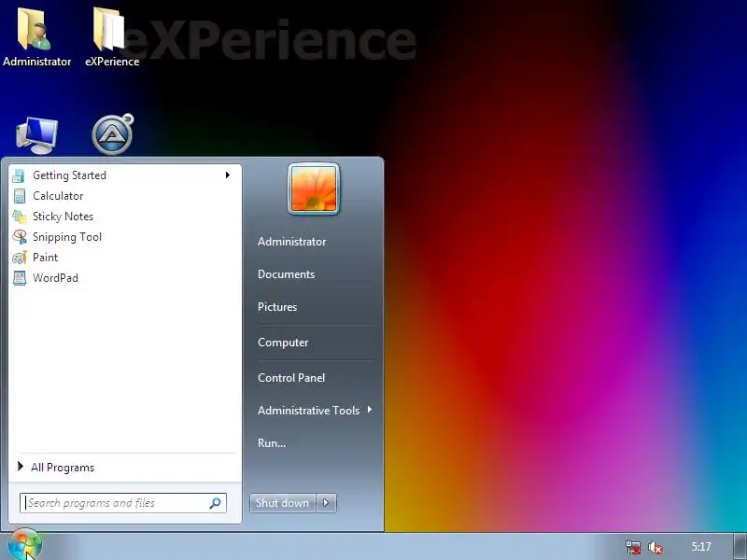Image resolution: width=747 pixels, height=560 pixels.
Task: Open Administrative Tools
Action: tap(309, 410)
